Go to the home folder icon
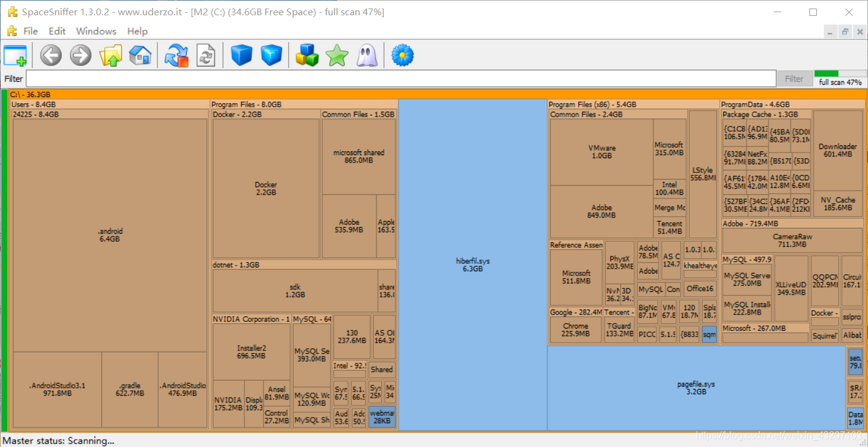 (140, 56)
